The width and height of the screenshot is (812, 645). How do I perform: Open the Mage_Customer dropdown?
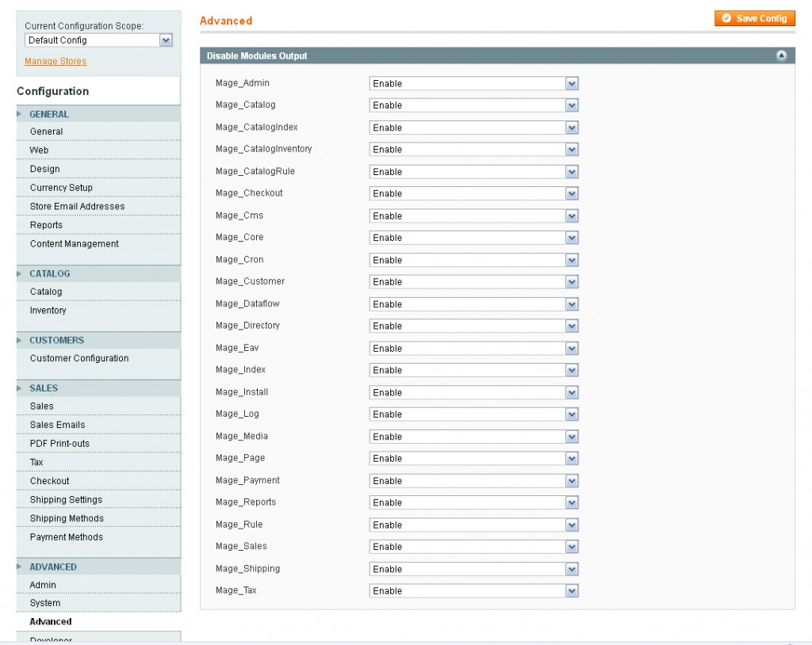tap(473, 281)
